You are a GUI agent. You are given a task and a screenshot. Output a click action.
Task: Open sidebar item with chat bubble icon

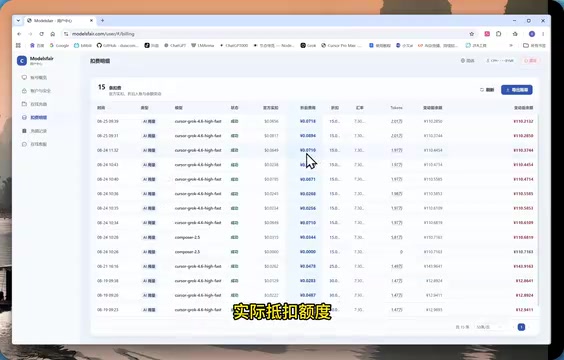[34, 144]
